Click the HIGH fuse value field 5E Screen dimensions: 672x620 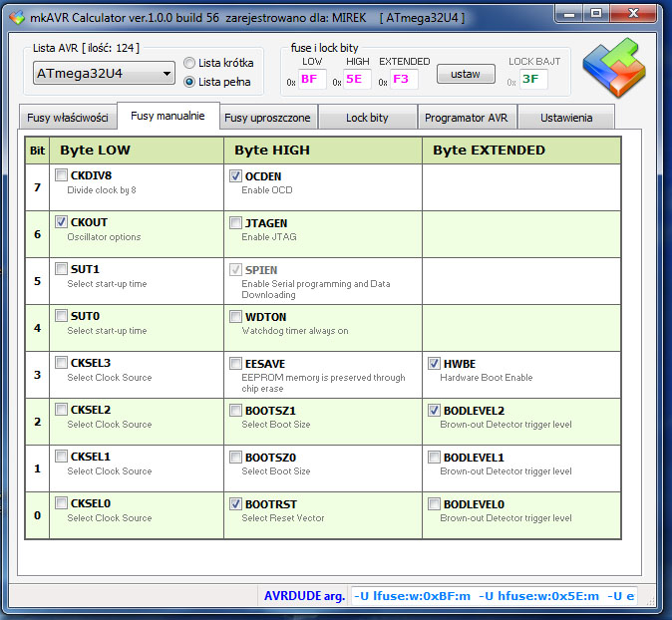357,80
